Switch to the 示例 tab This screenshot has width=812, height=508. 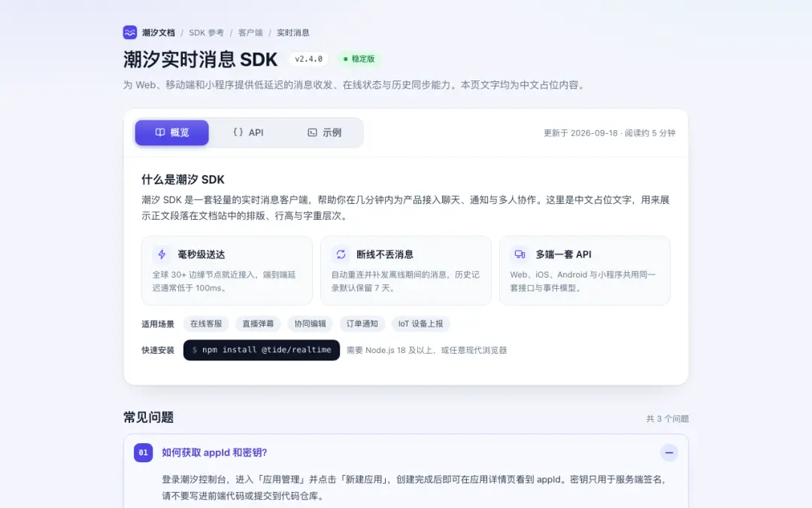324,132
